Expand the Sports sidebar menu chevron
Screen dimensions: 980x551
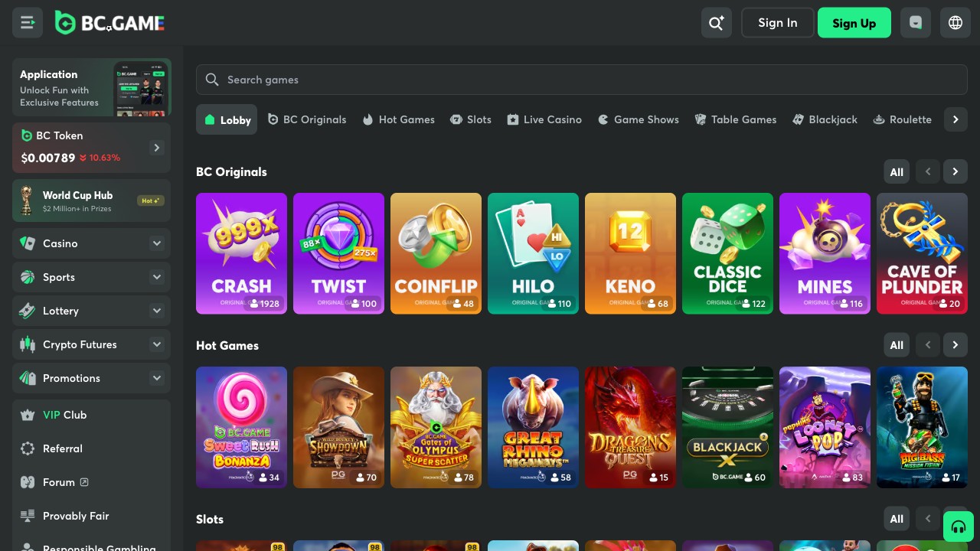[x=156, y=277]
